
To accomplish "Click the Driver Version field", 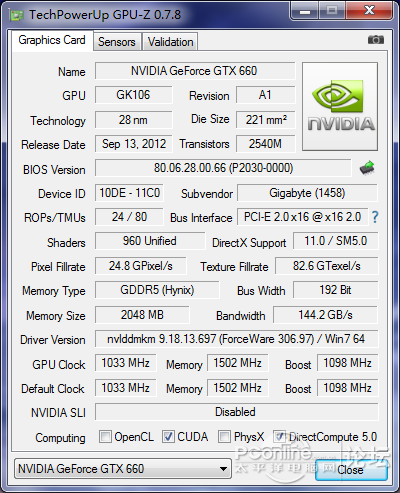I will [236, 339].
